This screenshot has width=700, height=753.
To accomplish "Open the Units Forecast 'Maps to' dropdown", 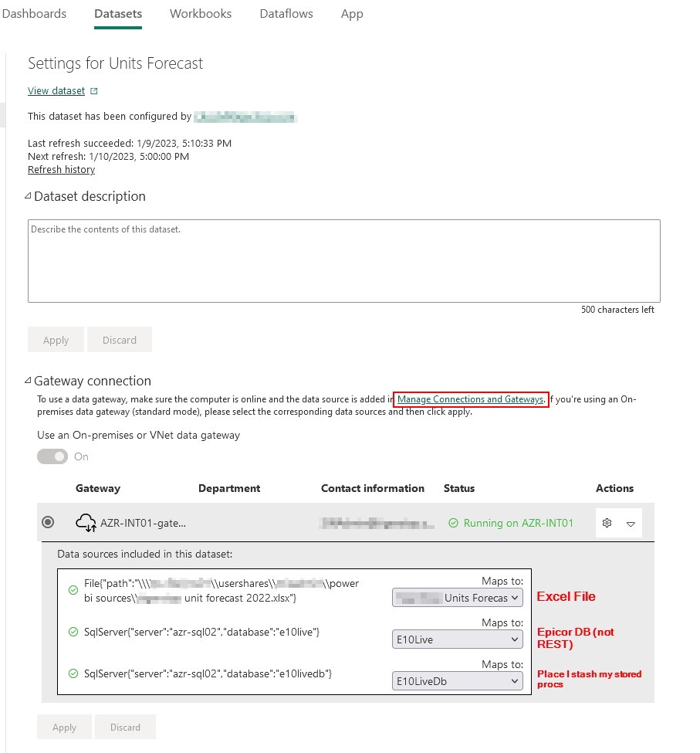I will click(x=458, y=597).
